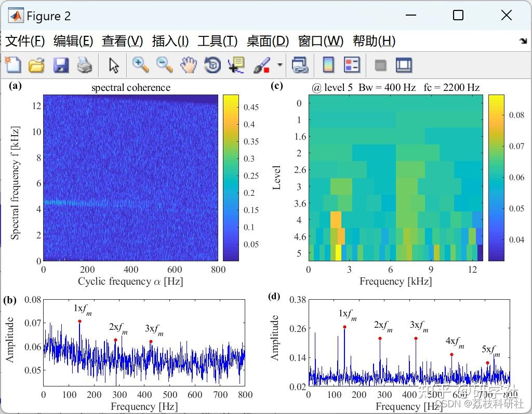Open the 工具(T) menu
Viewport: 532px width, 414px height.
pos(218,41)
